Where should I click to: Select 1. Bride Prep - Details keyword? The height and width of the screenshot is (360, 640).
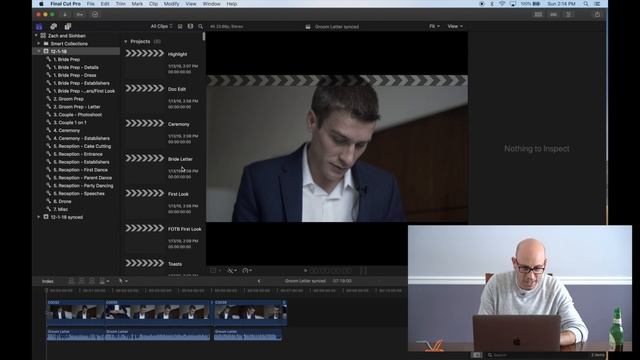76,67
